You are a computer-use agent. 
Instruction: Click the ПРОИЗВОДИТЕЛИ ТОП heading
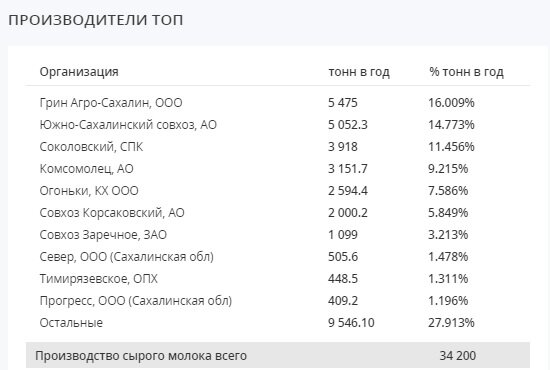[95, 20]
